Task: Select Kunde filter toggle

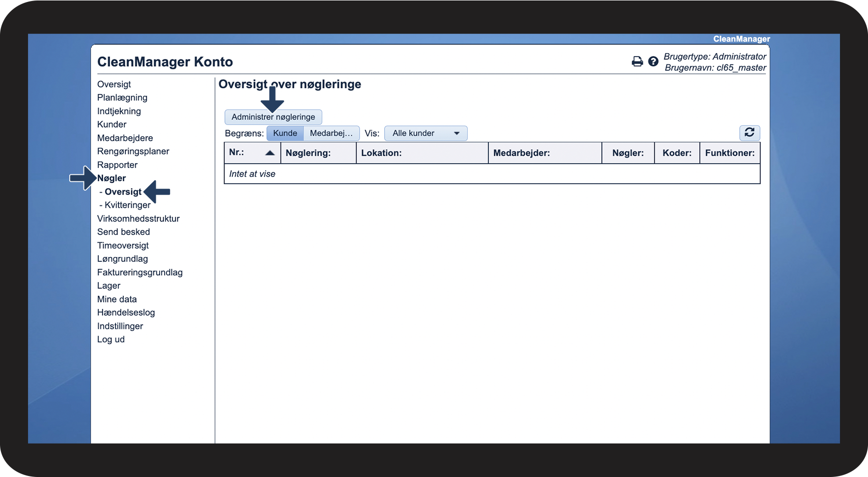Action: click(x=285, y=133)
